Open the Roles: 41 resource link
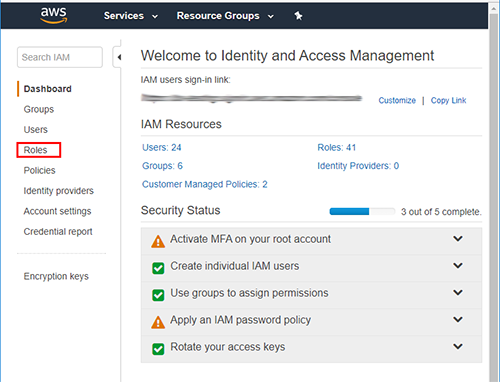Screen dimensions: 500x382 point(337,147)
